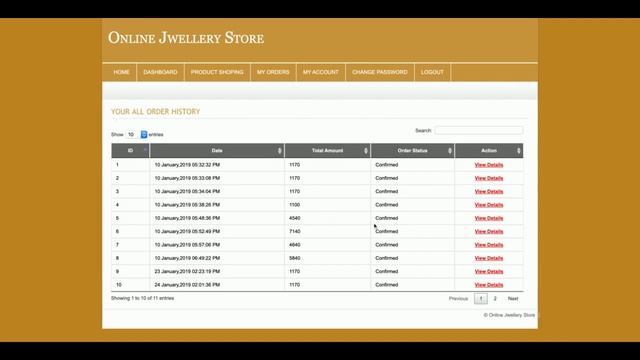View Details for order ID 6
The image size is (640, 360).
[489, 231]
